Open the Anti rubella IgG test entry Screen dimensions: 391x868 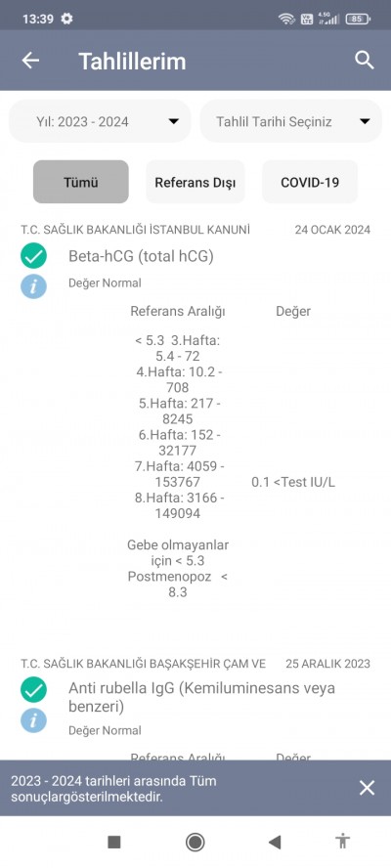[201, 697]
